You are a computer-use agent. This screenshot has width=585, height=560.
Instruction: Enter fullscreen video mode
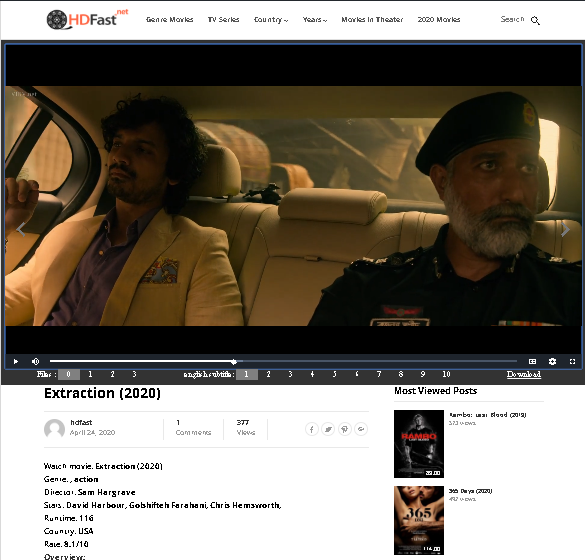572,362
